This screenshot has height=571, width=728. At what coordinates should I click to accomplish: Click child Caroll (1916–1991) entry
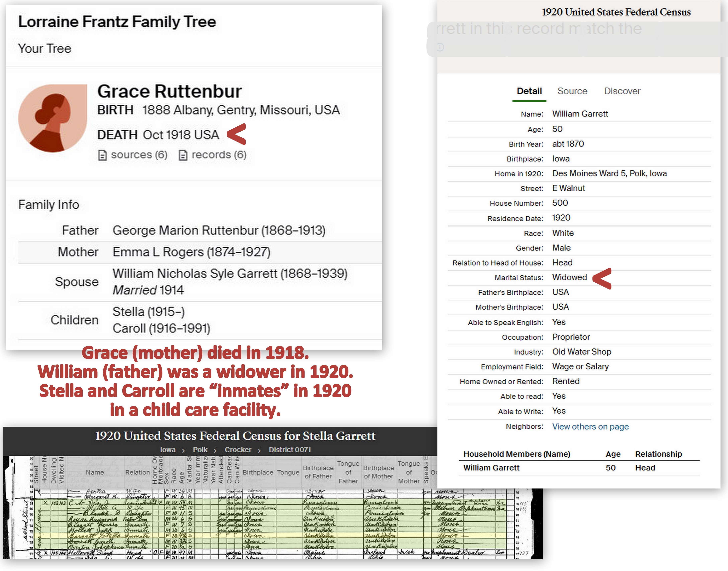[x=161, y=328]
